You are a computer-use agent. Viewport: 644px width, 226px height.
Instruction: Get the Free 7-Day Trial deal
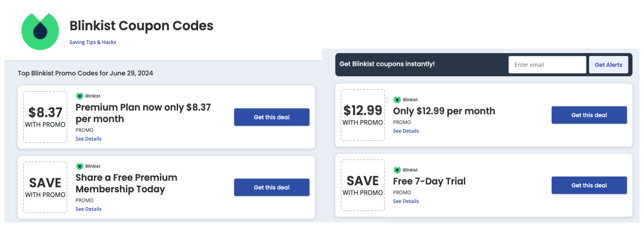tap(589, 185)
